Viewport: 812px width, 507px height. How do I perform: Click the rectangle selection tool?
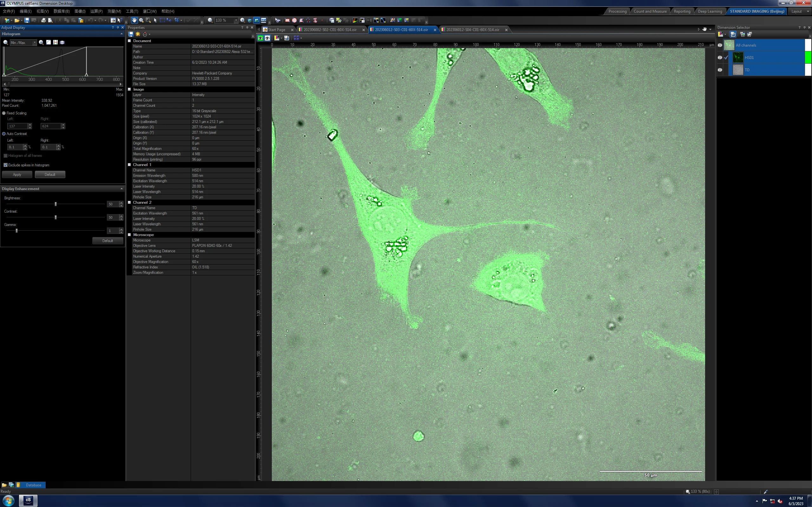(162, 20)
